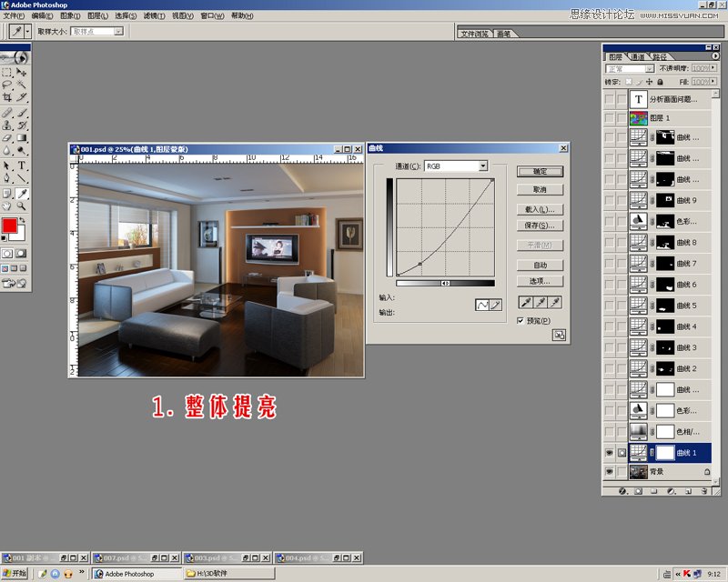The width and height of the screenshot is (728, 582).
Task: Select the Eraser tool
Action: point(7,138)
